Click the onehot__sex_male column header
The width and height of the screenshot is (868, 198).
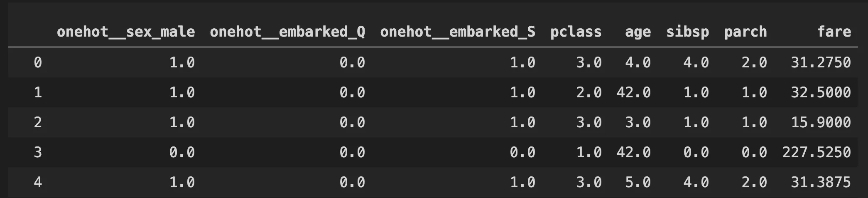(x=126, y=32)
